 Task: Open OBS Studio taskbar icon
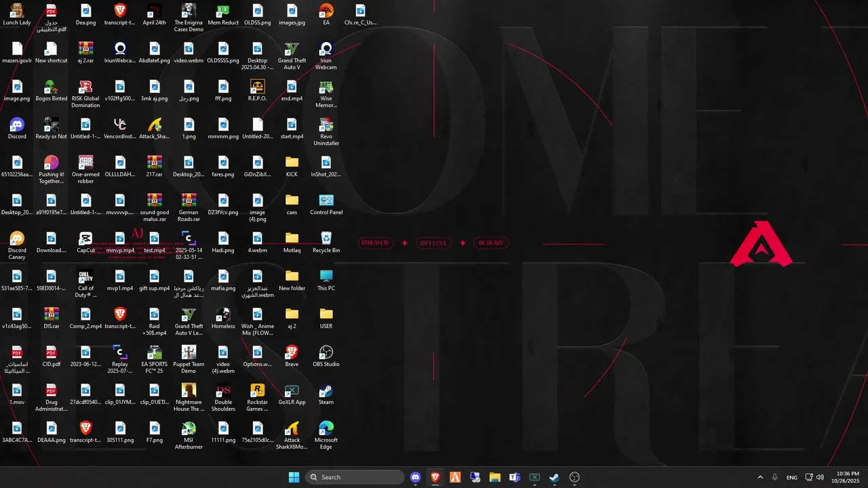[x=574, y=477]
